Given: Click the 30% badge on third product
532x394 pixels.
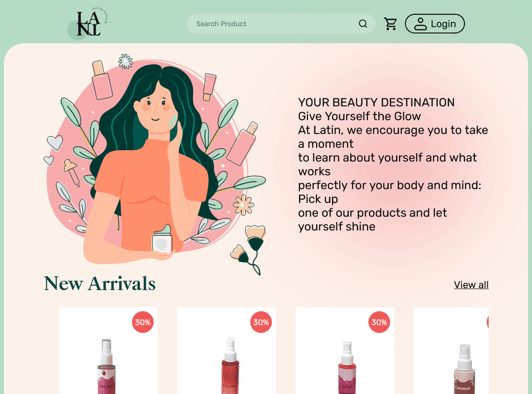Looking at the screenshot, I should pyautogui.click(x=379, y=322).
